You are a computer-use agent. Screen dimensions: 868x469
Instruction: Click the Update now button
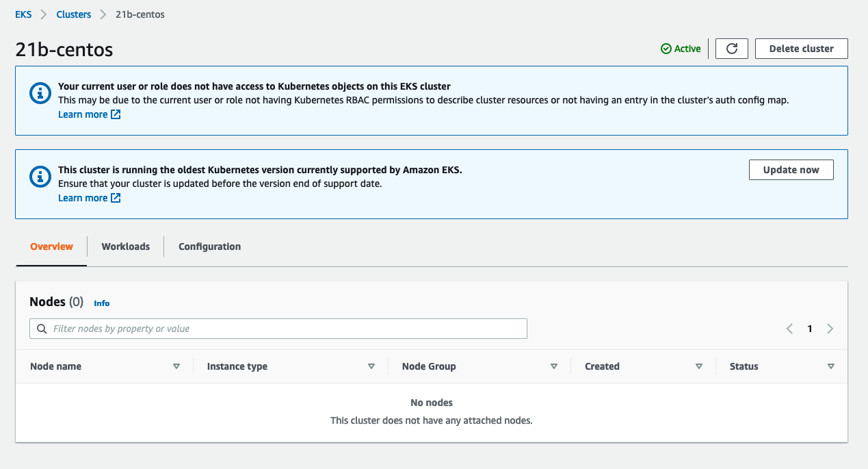(x=791, y=169)
